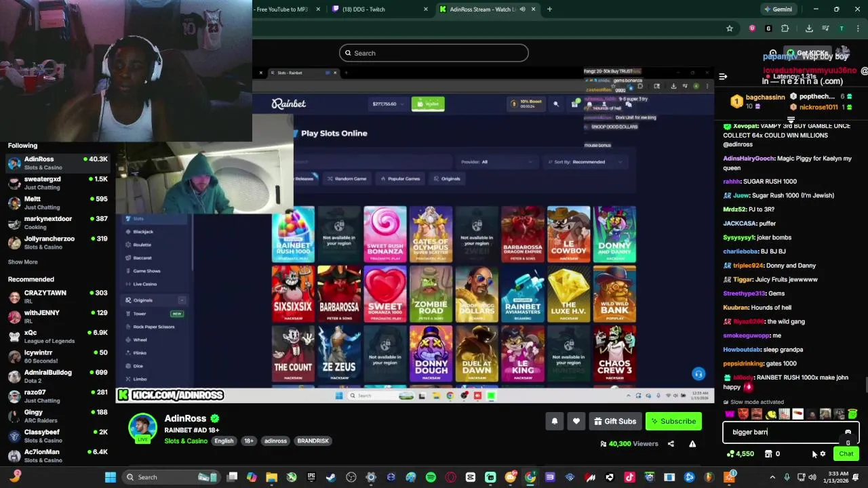The height and width of the screenshot is (488, 868).
Task: Open the browser three-dot menu
Action: tap(857, 28)
